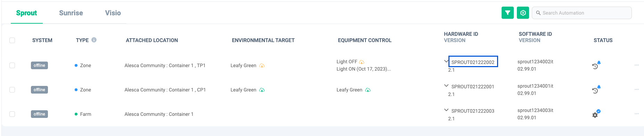Expand the chevron beside SPROUT021222001
The height and width of the screenshot is (136, 644).
446,86
